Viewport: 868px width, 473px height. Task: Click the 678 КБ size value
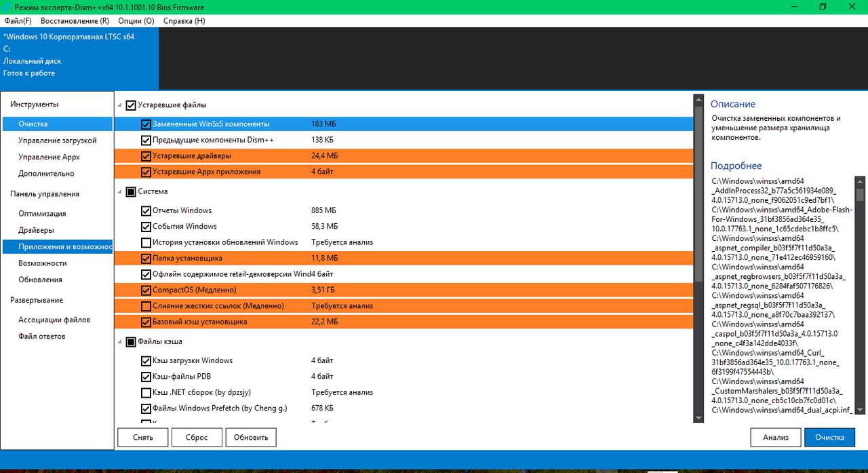(322, 409)
